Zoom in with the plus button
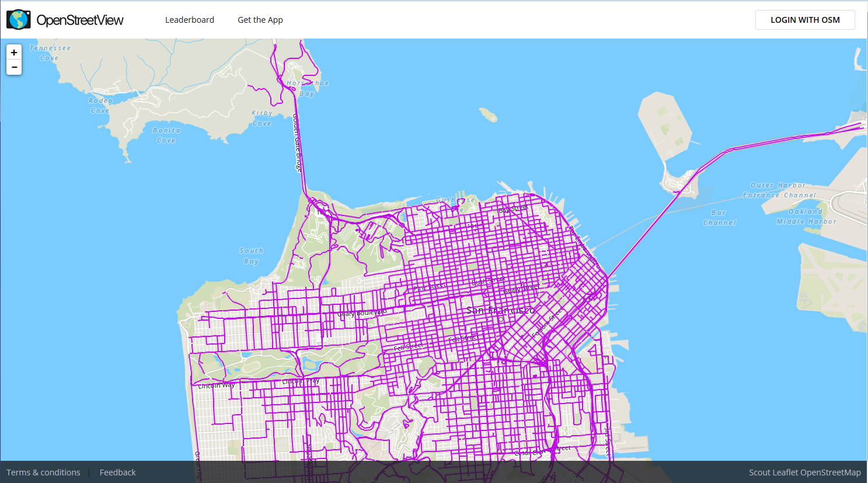This screenshot has width=868, height=483. [x=14, y=53]
